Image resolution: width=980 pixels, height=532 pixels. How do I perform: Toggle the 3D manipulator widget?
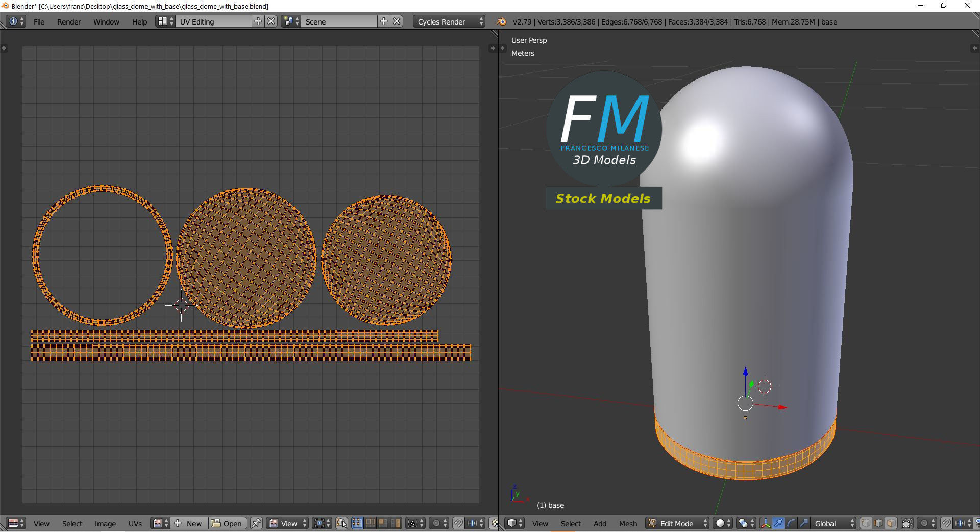click(x=765, y=523)
